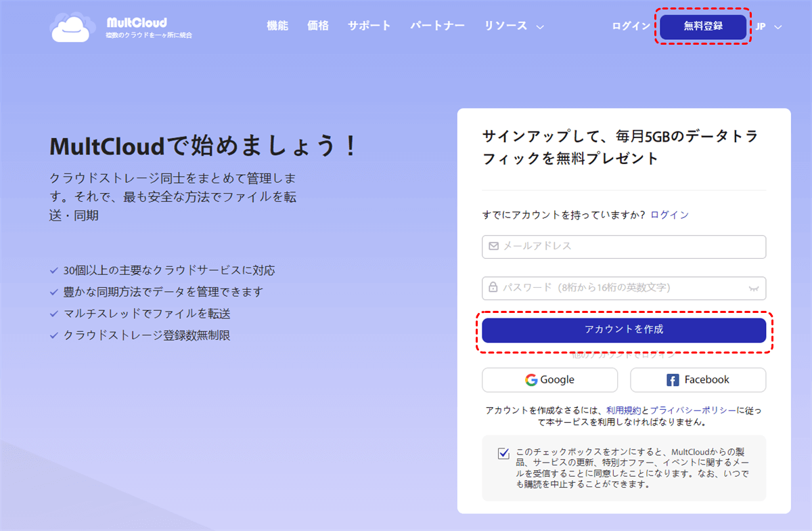
Task: Click the MultCloudで始めましょう heading
Action: [x=203, y=146]
